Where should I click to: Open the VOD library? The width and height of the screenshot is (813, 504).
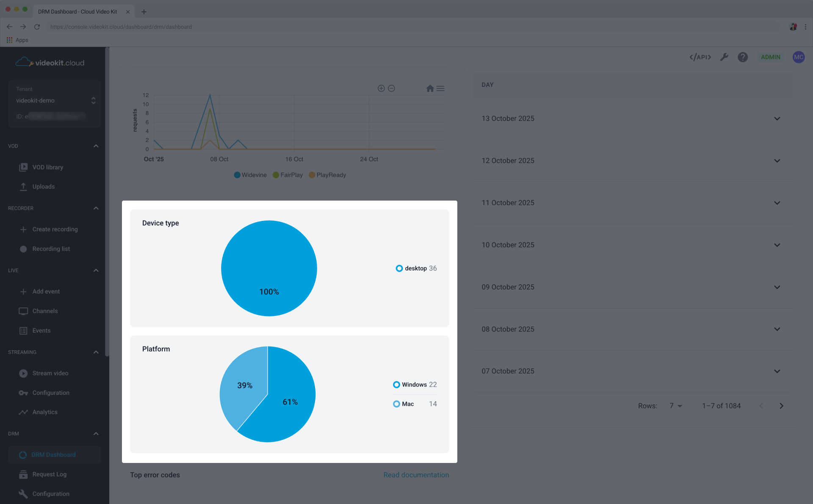(x=47, y=167)
